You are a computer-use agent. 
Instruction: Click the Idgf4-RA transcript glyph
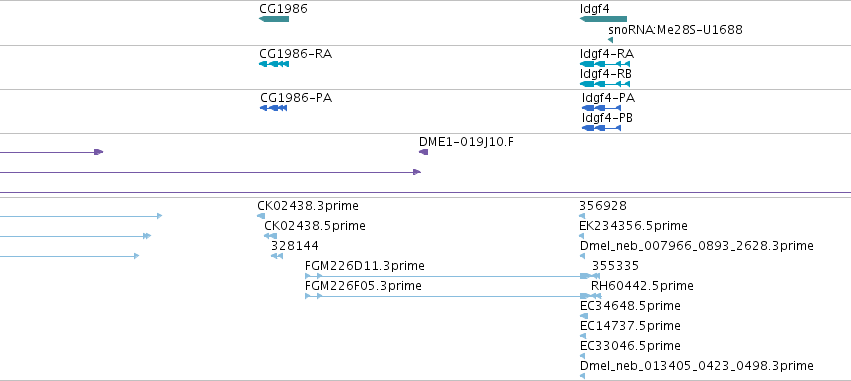click(x=605, y=64)
